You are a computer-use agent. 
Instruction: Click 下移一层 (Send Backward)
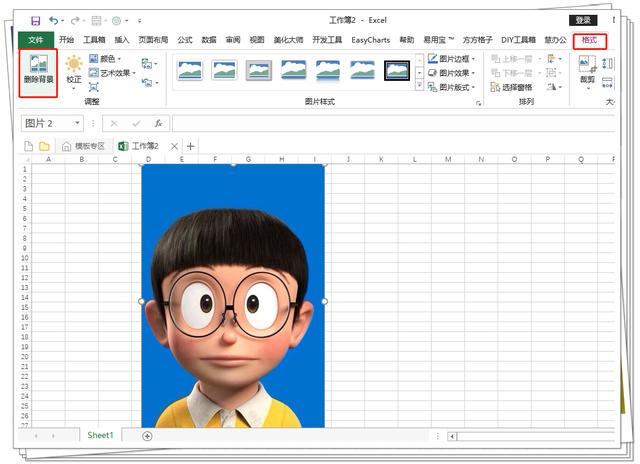pyautogui.click(x=512, y=73)
